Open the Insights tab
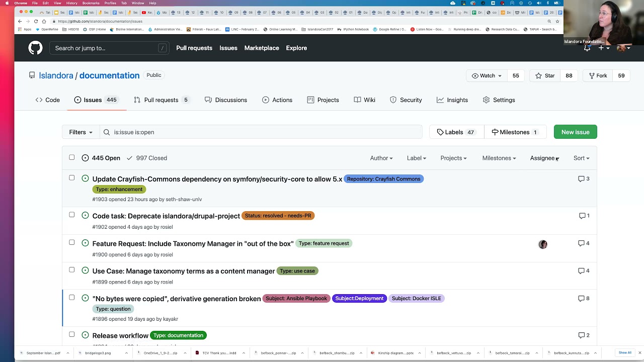 tap(452, 100)
